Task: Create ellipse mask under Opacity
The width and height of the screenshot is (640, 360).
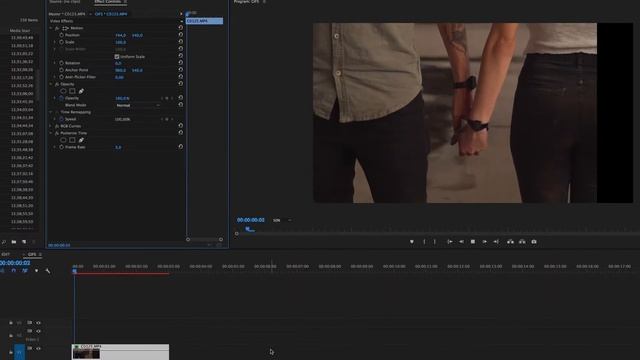Action: tap(63, 91)
